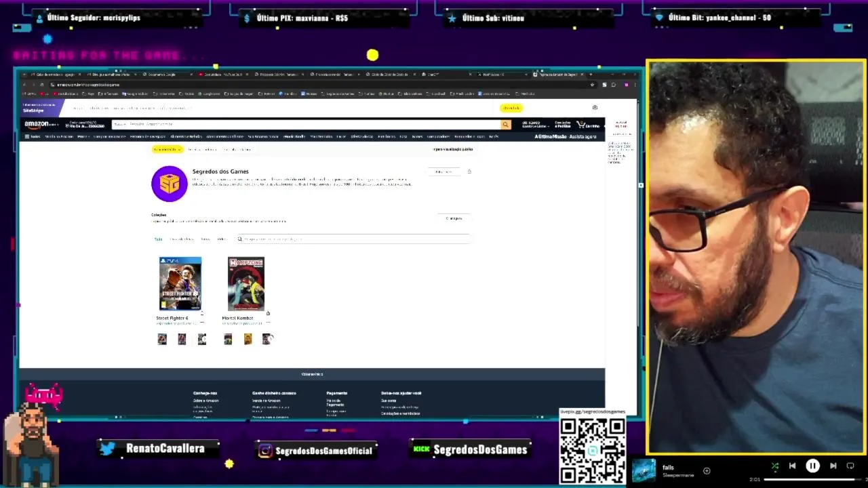Click the Segredos dos Games profile avatar
868x488 pixels.
(170, 184)
